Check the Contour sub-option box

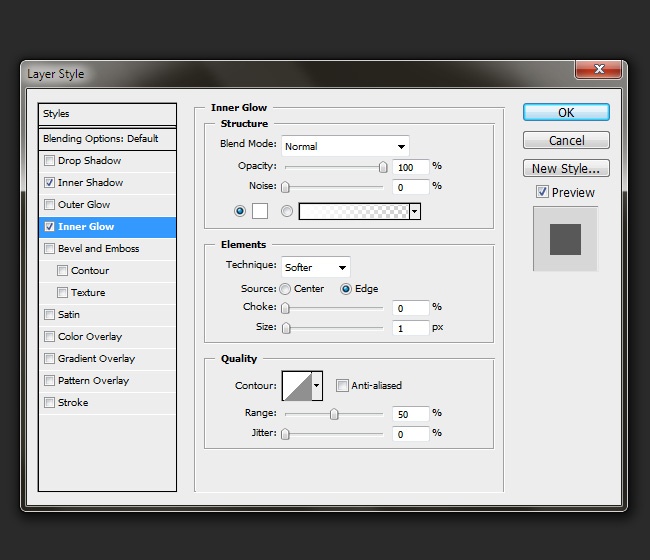(x=62, y=271)
